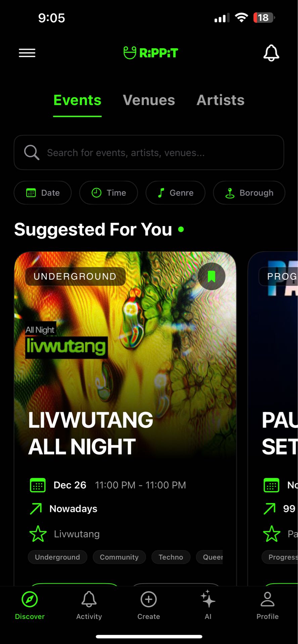Open the Create plus tab
This screenshot has width=298, height=644.
(x=149, y=606)
